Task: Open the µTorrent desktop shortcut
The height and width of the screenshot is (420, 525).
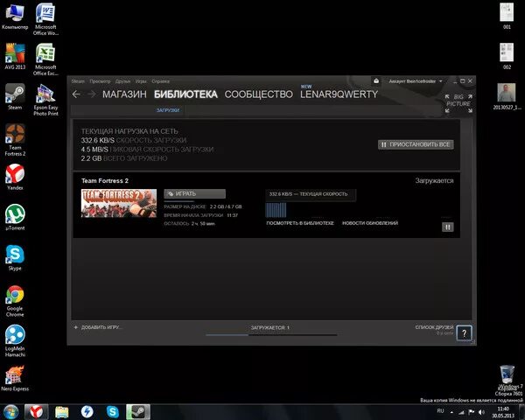Action: click(15, 217)
